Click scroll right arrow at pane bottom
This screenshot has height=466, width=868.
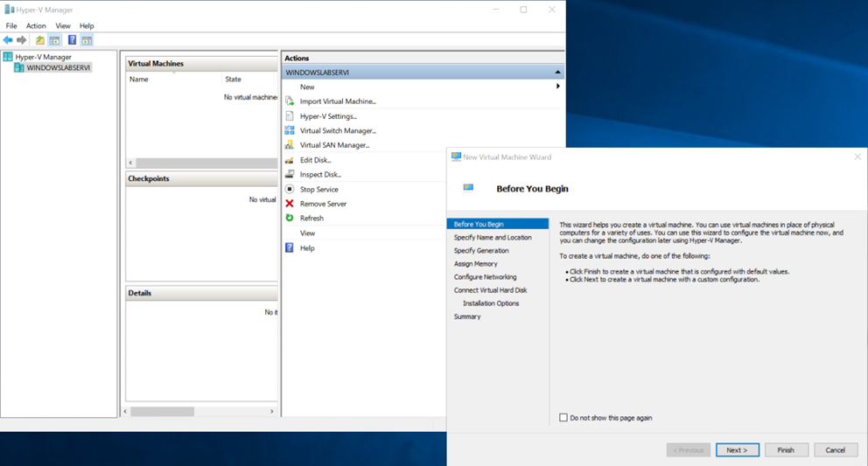(272, 411)
